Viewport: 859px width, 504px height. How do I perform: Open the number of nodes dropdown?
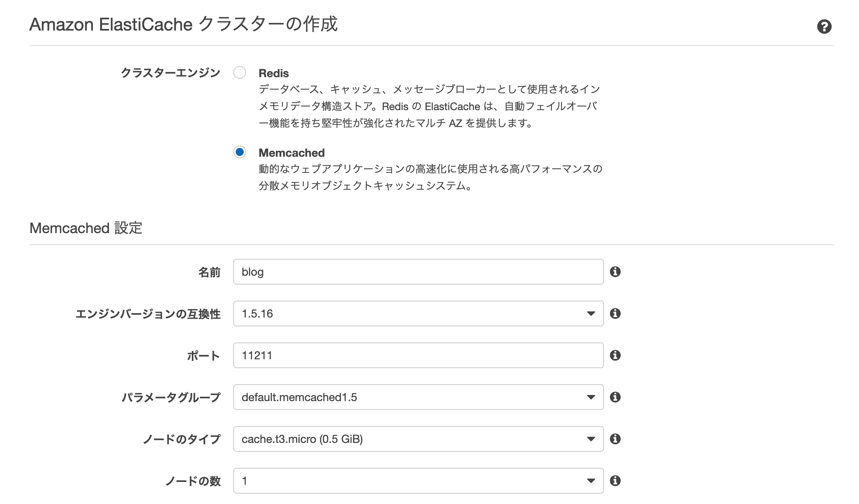point(418,481)
